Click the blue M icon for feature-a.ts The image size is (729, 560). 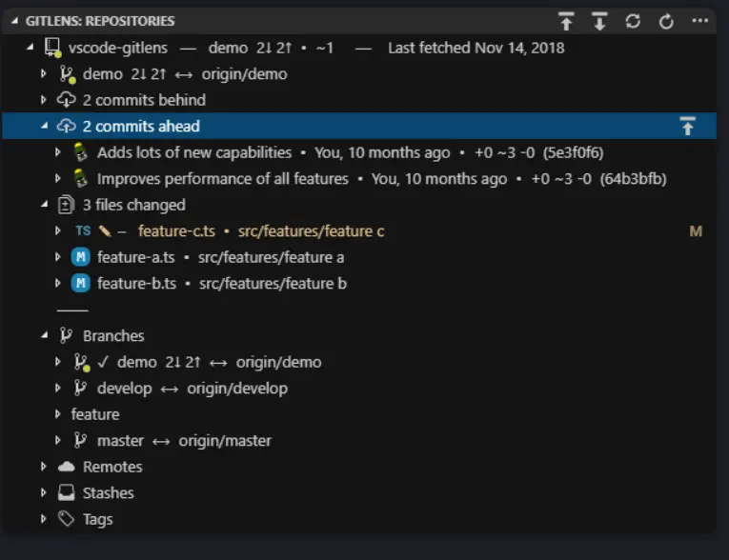[81, 257]
